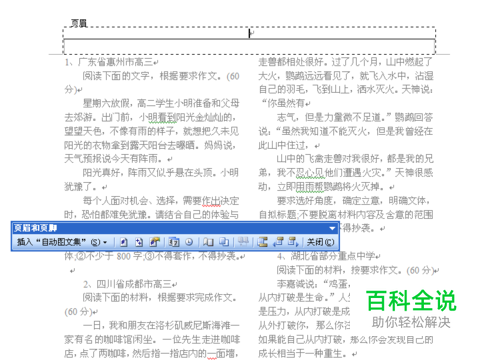This screenshot has width=500, height=361.
Task: Click the Show Next header icon
Action: (294, 242)
